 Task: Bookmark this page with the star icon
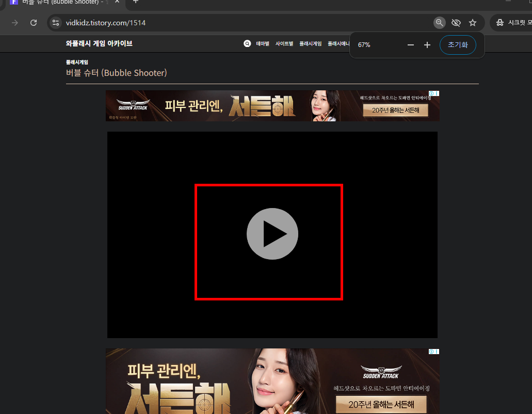(x=473, y=22)
